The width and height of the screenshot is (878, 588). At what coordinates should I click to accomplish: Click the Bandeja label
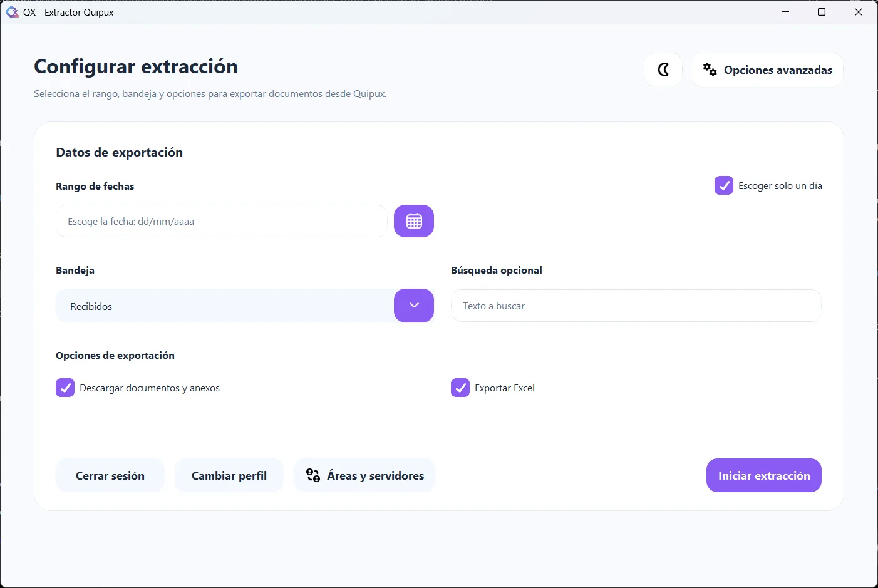pos(75,270)
